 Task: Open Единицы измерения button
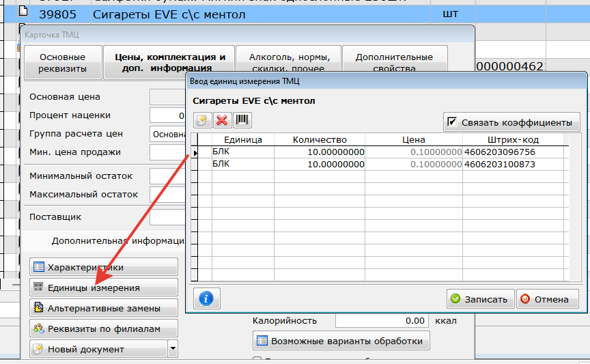tap(104, 288)
